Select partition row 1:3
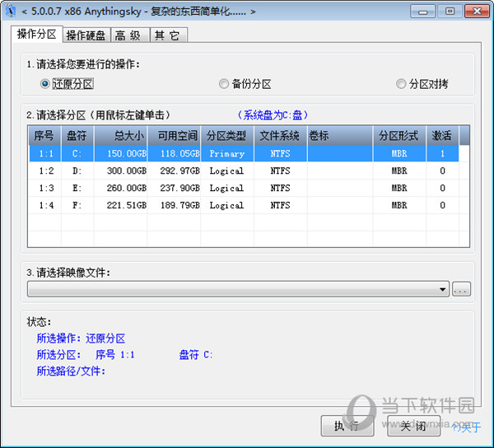 pyautogui.click(x=244, y=188)
